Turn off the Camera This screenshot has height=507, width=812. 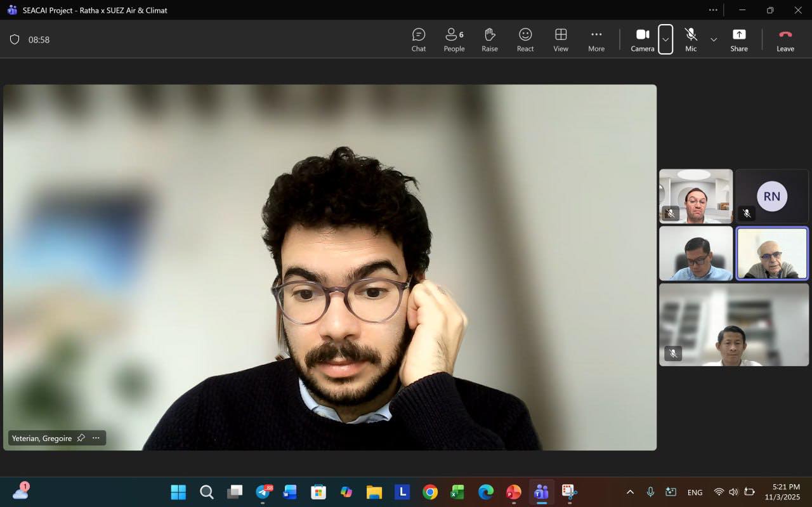642,39
